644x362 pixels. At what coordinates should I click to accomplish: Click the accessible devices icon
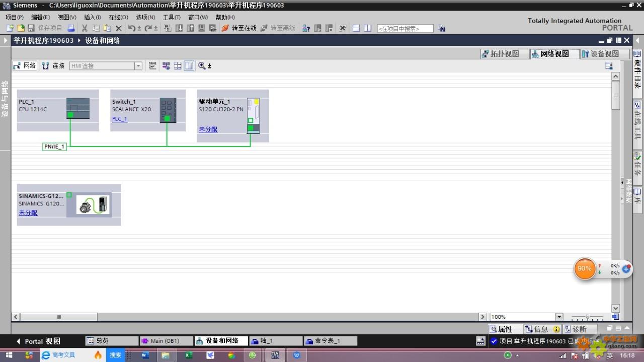(x=306, y=28)
